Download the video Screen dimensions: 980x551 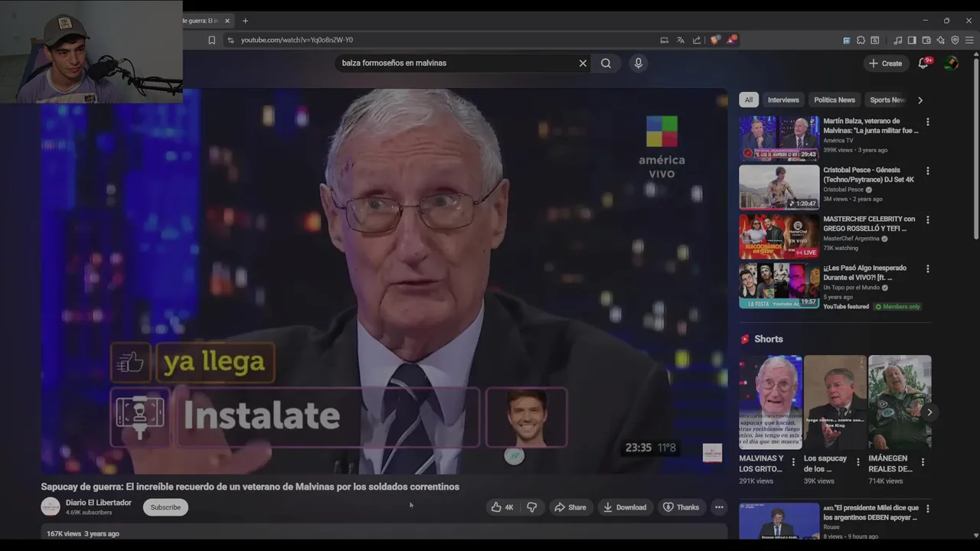pyautogui.click(x=625, y=507)
